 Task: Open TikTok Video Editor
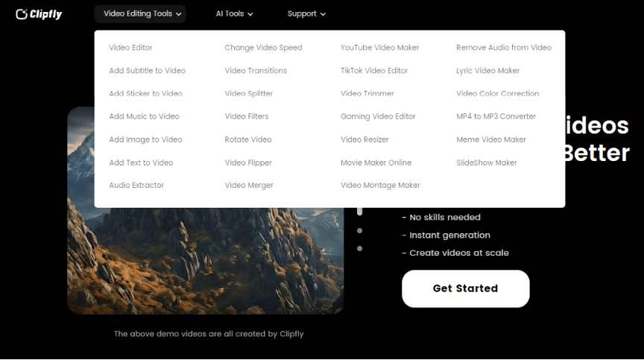[373, 71]
